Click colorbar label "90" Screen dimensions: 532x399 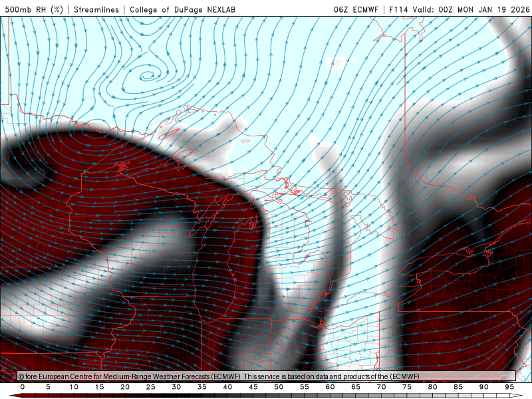pos(483,387)
